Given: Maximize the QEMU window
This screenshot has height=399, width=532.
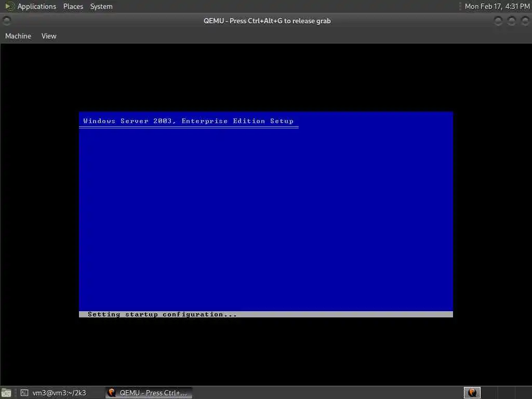Looking at the screenshot, I should (512, 21).
